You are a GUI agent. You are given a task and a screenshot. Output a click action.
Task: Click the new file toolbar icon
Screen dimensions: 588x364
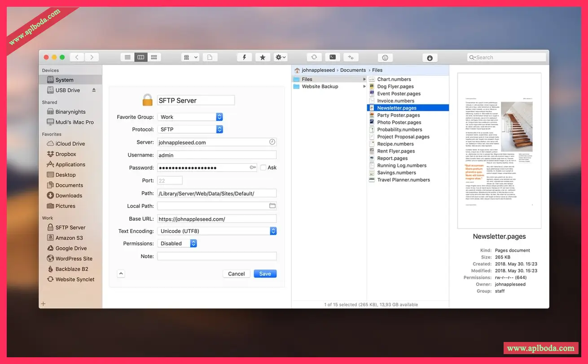click(x=210, y=57)
